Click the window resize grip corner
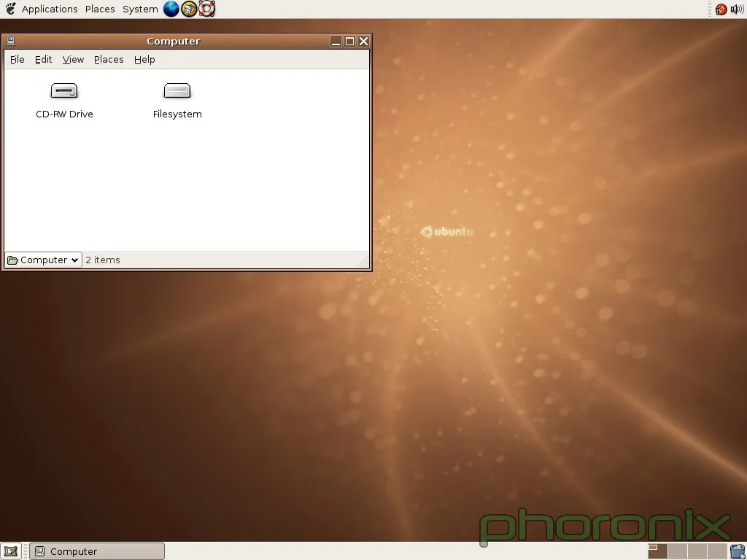The width and height of the screenshot is (747, 560). [363, 262]
